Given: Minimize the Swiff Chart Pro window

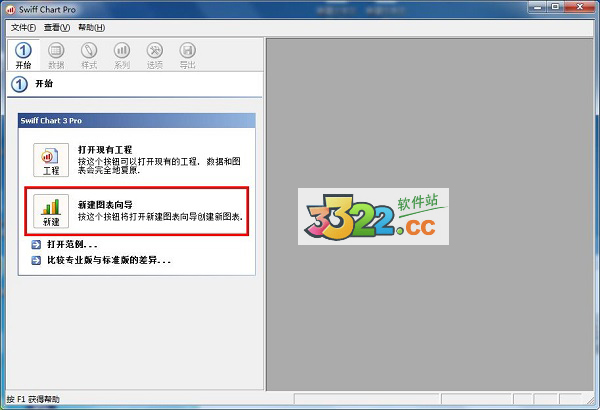Looking at the screenshot, I should pos(538,7).
